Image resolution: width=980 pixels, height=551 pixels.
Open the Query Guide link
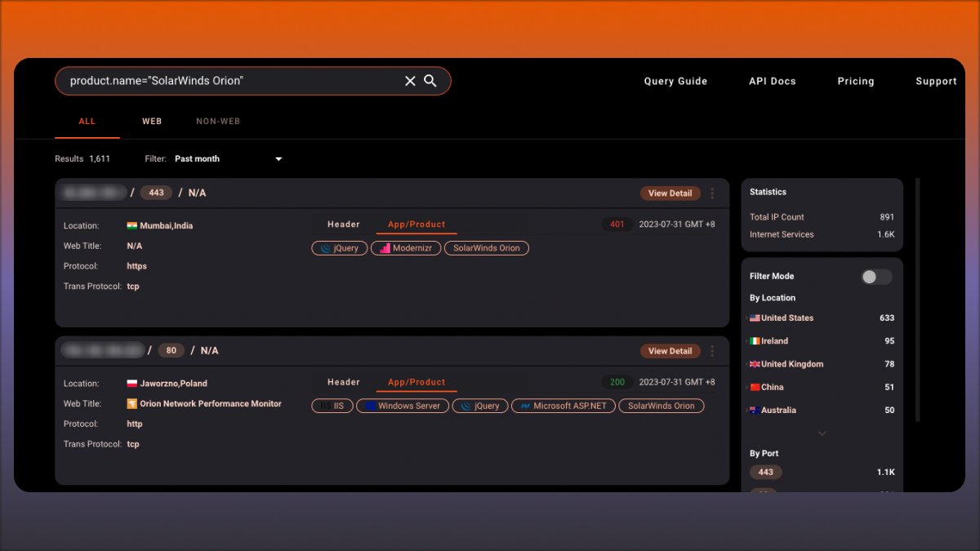click(675, 82)
